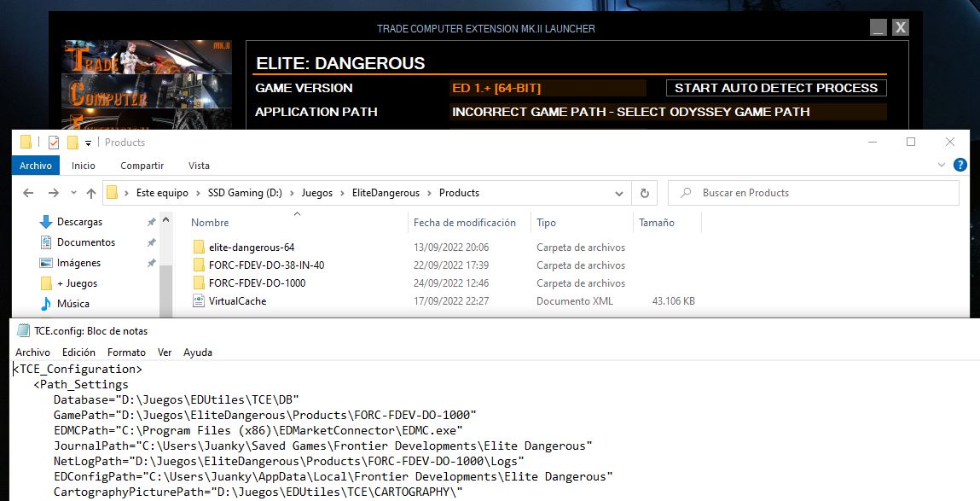Screen dimensions: 980x501
Task: Click the quick access toolbar folder icon
Action: tap(26, 143)
